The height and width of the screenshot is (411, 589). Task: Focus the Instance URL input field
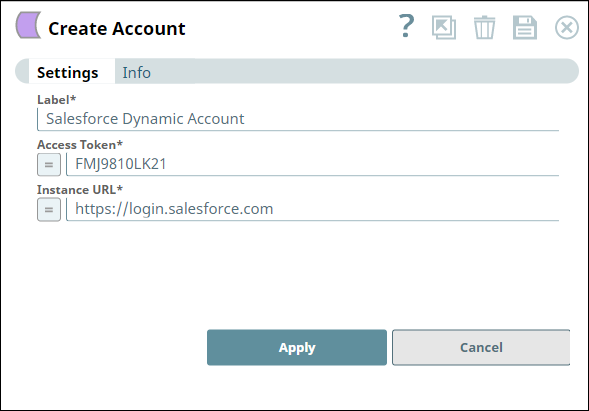[x=313, y=209]
